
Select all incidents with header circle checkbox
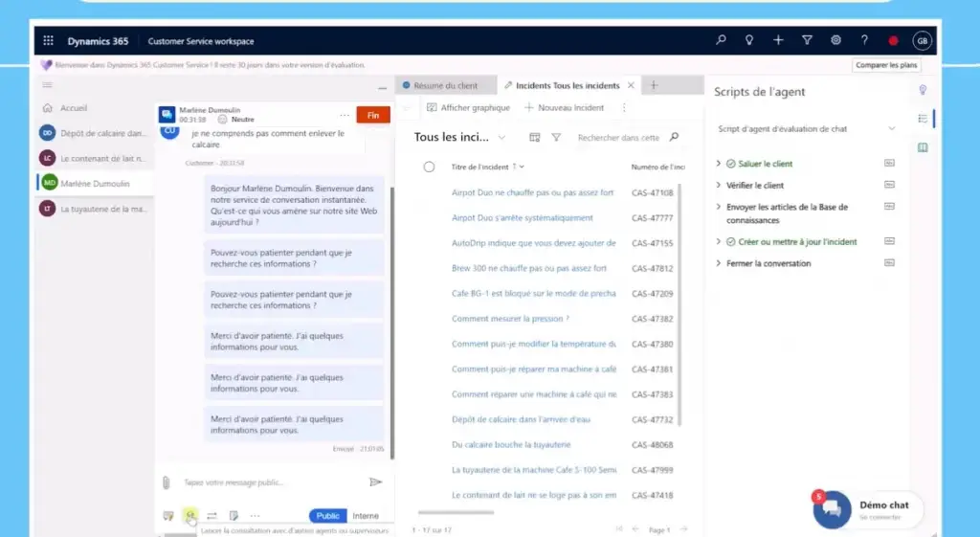(x=429, y=167)
